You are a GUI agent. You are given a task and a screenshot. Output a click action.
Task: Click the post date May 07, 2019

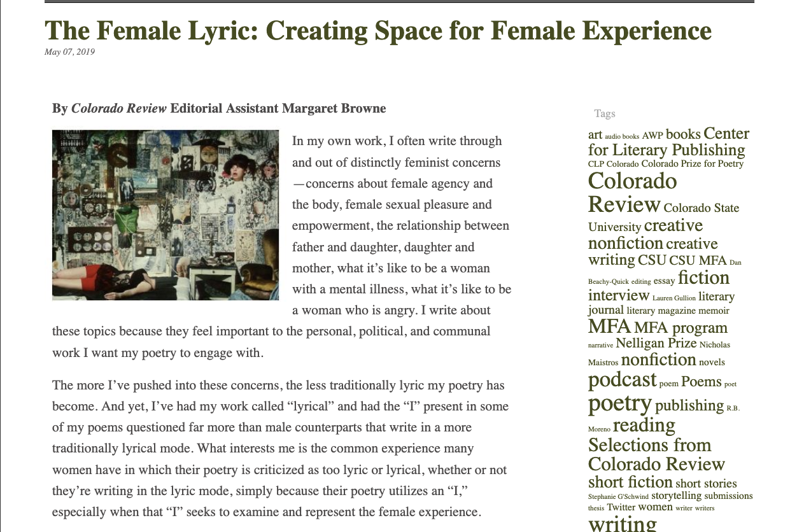(69, 52)
